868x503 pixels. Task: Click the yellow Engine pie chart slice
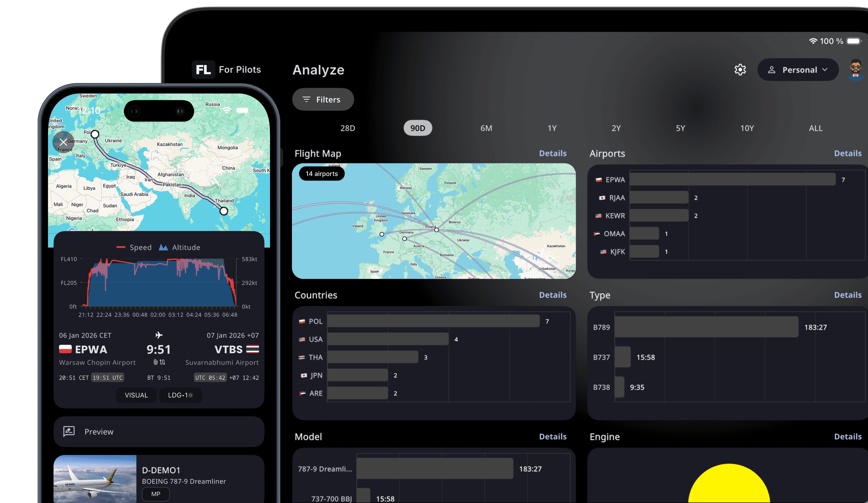coord(729,486)
